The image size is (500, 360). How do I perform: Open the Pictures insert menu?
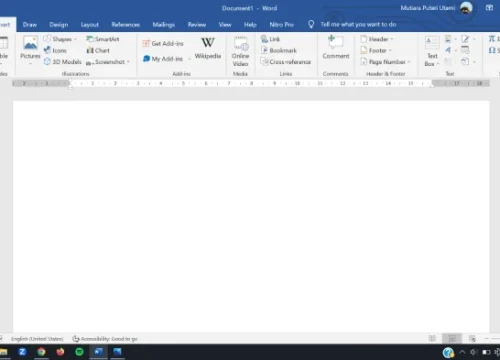click(x=30, y=50)
